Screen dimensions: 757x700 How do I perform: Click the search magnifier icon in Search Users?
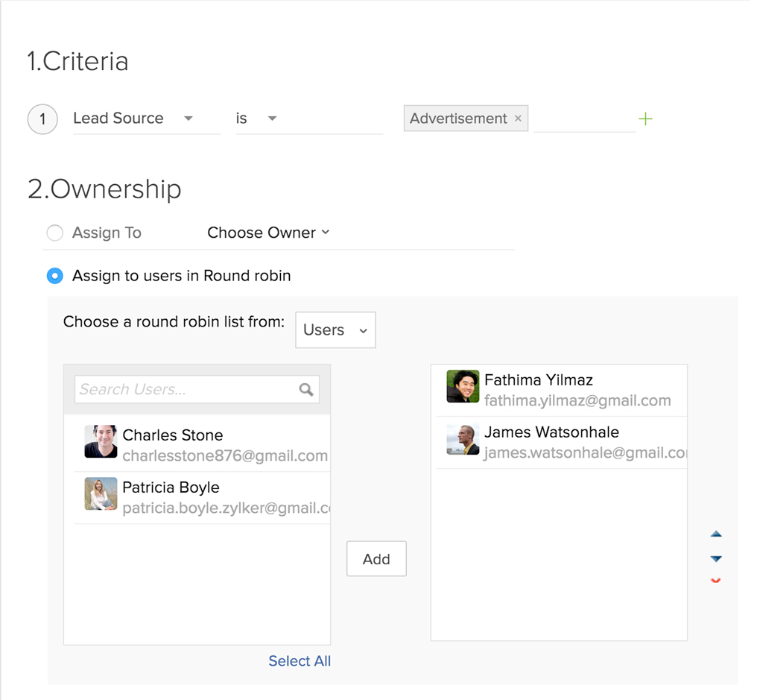pyautogui.click(x=306, y=389)
